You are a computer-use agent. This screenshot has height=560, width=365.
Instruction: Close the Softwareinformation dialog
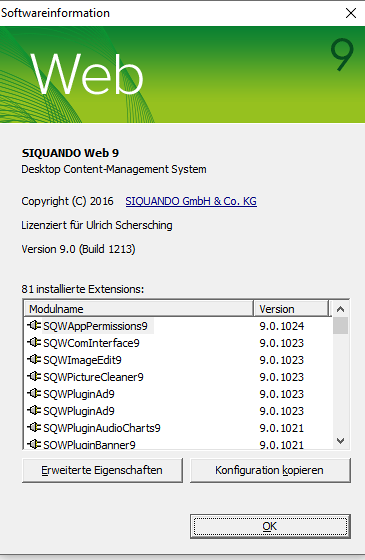[x=351, y=13]
